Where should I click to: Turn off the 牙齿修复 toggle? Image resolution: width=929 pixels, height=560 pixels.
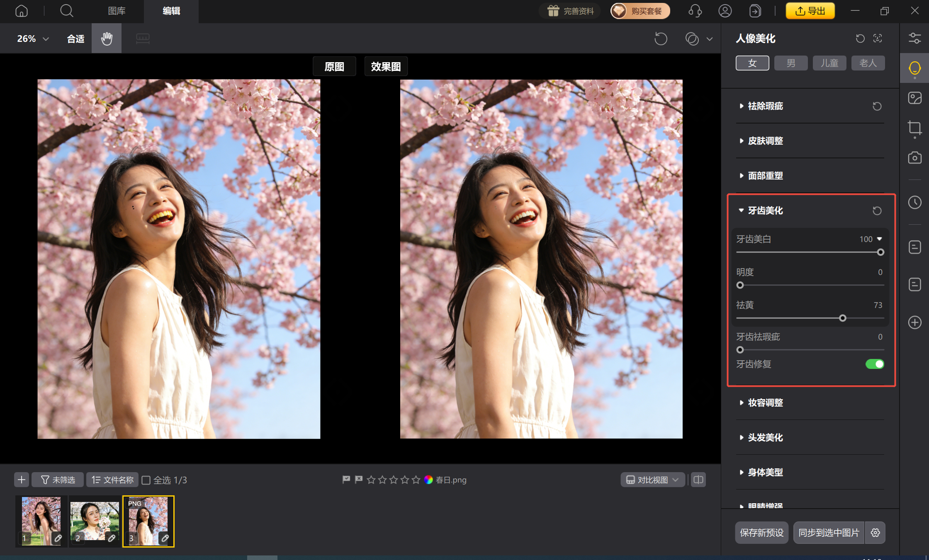tap(875, 364)
